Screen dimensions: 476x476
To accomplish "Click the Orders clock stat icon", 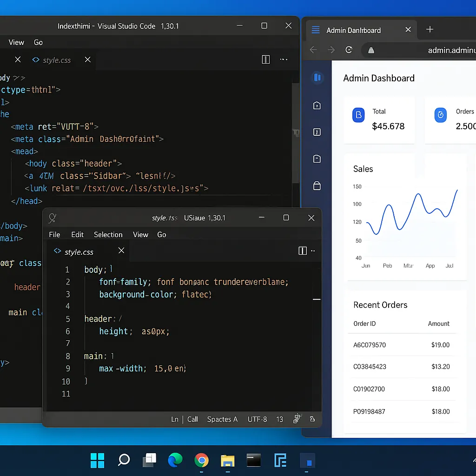I will tap(440, 115).
